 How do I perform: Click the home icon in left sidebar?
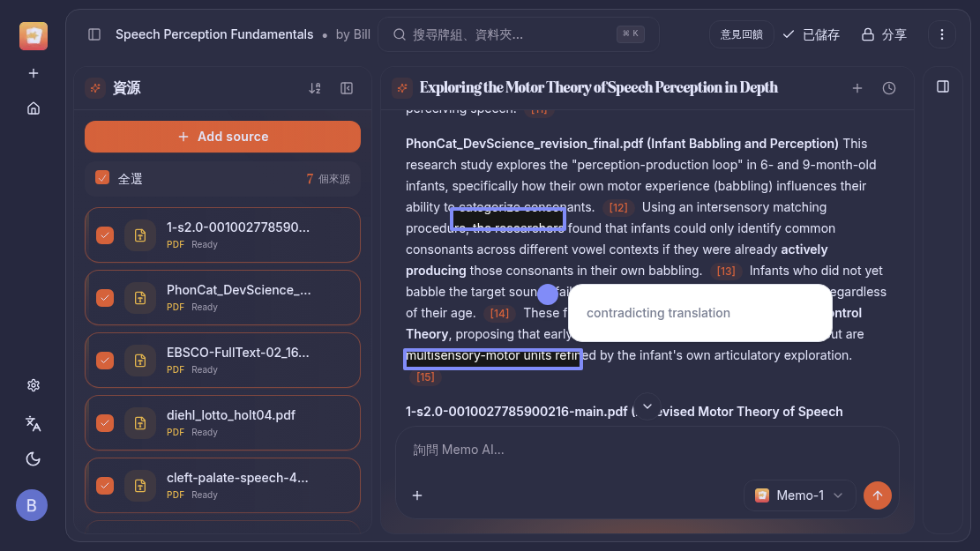34,108
